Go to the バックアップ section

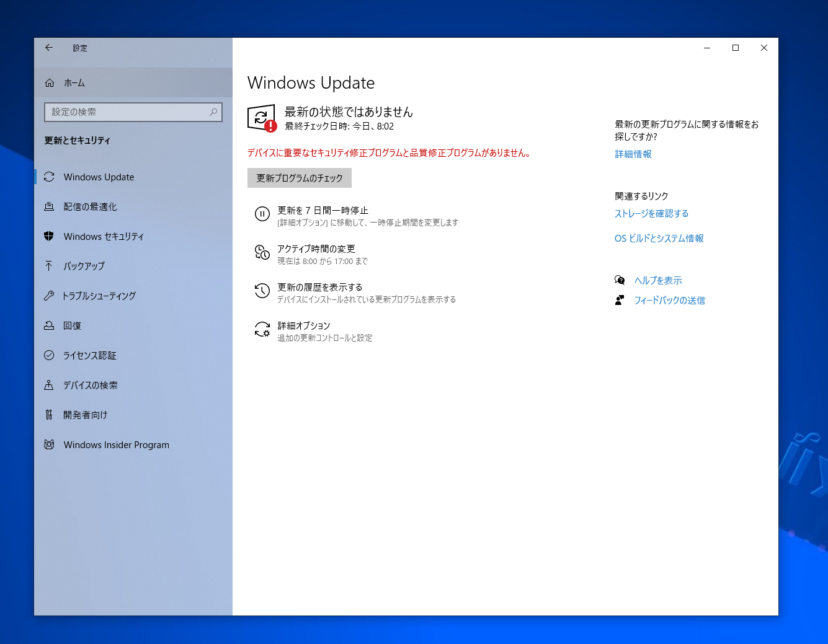tap(84, 266)
